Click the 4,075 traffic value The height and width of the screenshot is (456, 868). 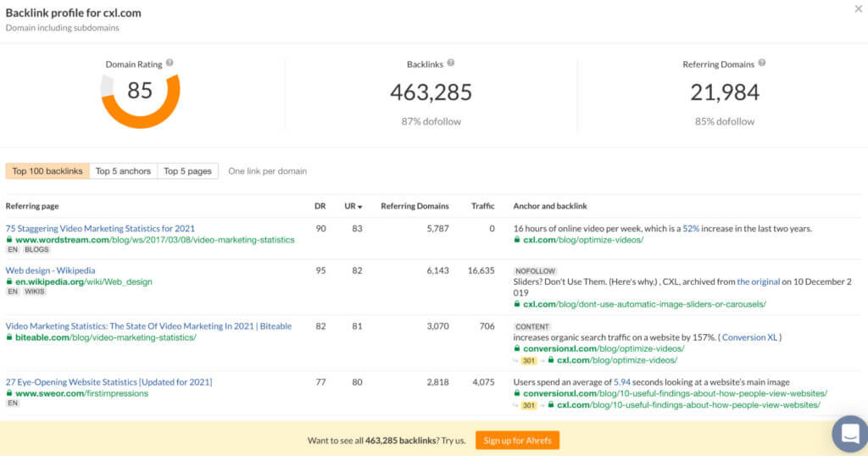(483, 382)
